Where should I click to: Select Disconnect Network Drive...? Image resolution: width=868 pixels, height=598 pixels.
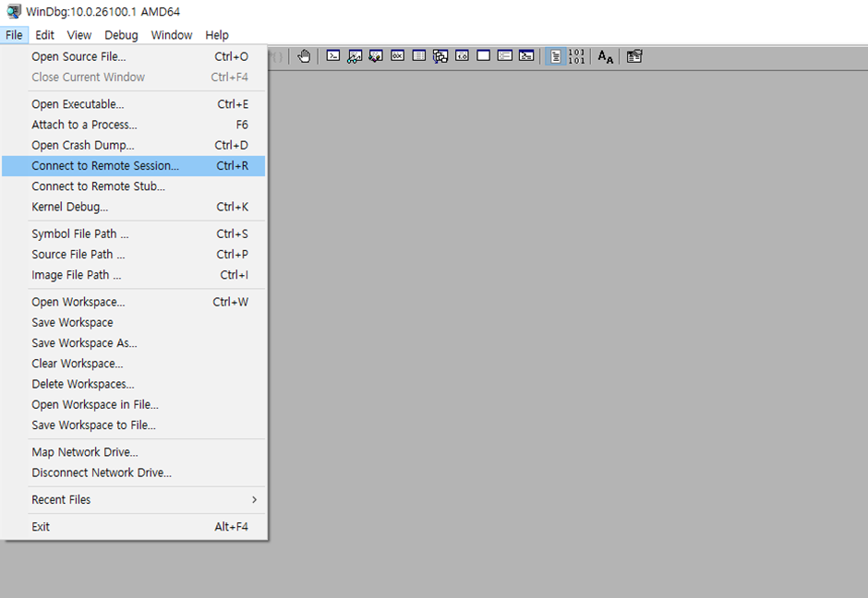tap(133, 472)
